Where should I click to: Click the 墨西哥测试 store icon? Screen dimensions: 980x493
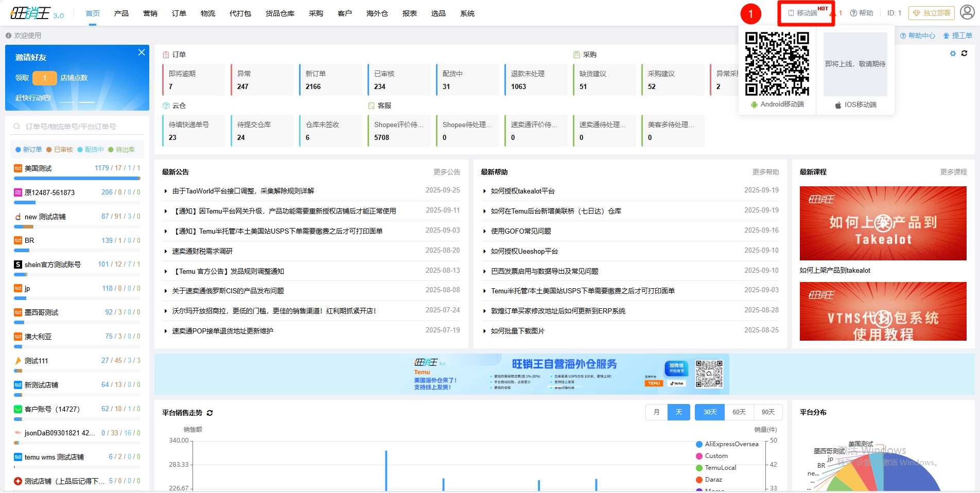click(18, 312)
